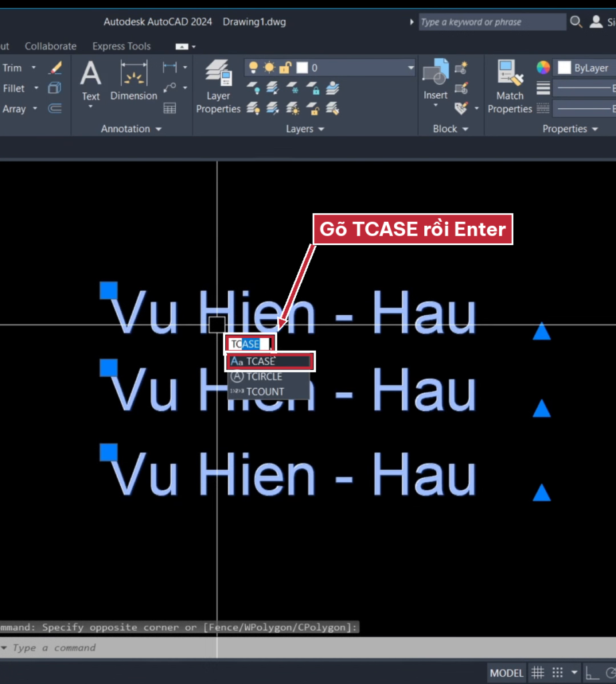Toggle layer 0 freeze sun icon
The image size is (616, 684).
[269, 67]
